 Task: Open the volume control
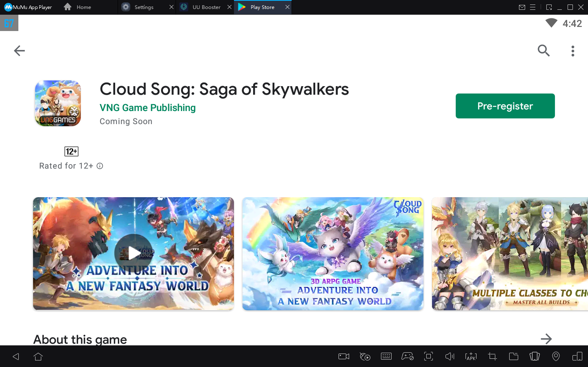[x=450, y=356]
